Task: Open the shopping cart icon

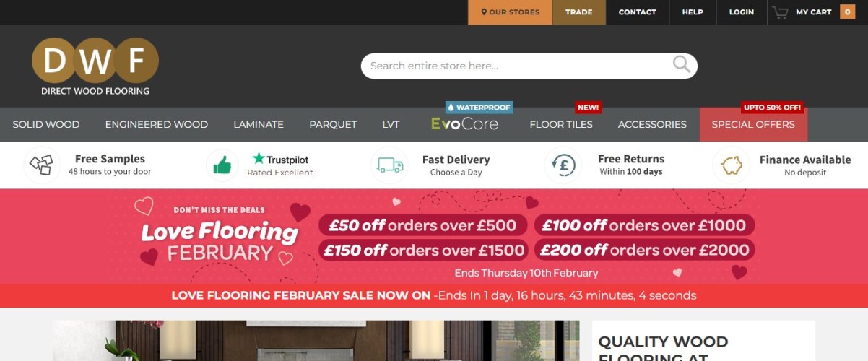Action: coord(780,12)
